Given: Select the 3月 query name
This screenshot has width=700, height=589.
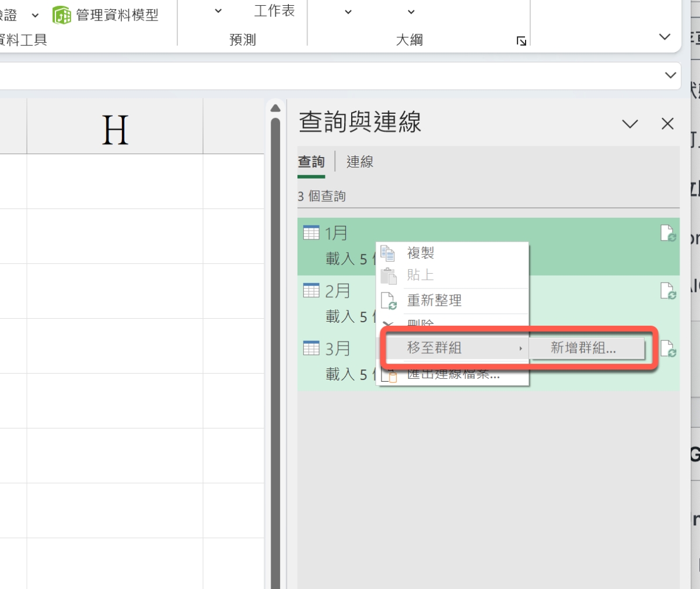Looking at the screenshot, I should pyautogui.click(x=337, y=348).
